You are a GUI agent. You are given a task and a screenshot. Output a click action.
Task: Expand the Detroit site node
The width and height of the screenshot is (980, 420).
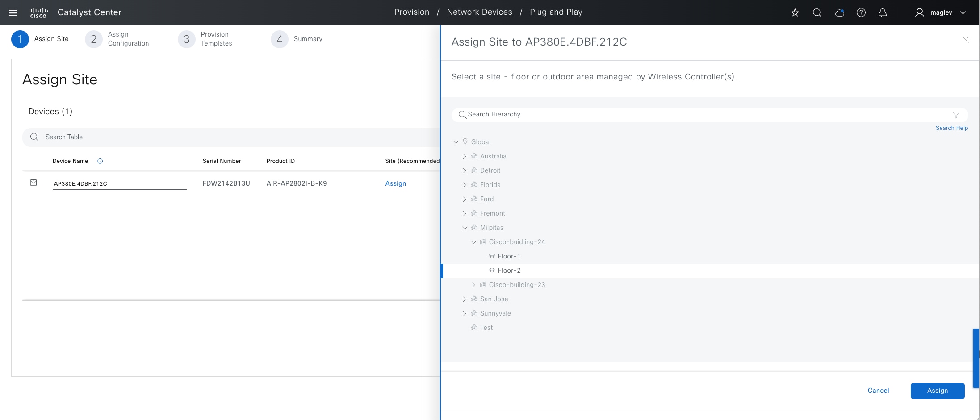click(x=465, y=170)
